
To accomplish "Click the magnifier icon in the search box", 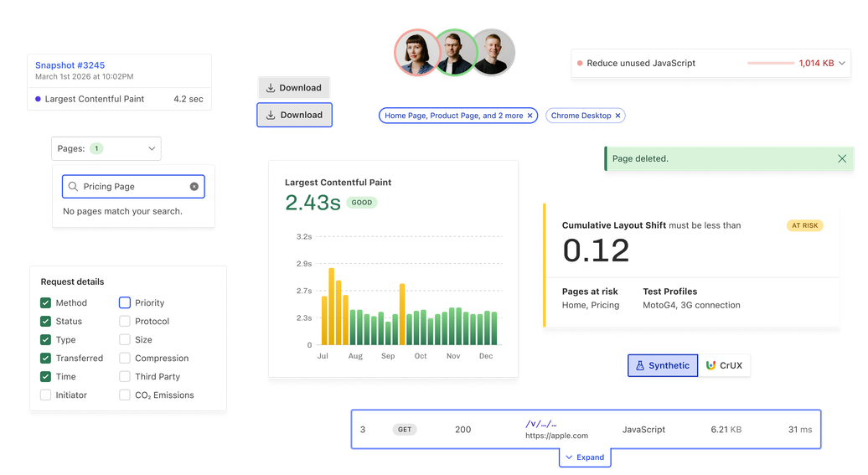I will coord(73,187).
